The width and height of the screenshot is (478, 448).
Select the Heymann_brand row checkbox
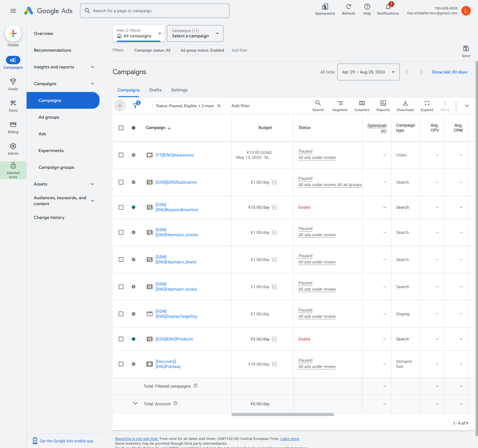pyautogui.click(x=121, y=260)
